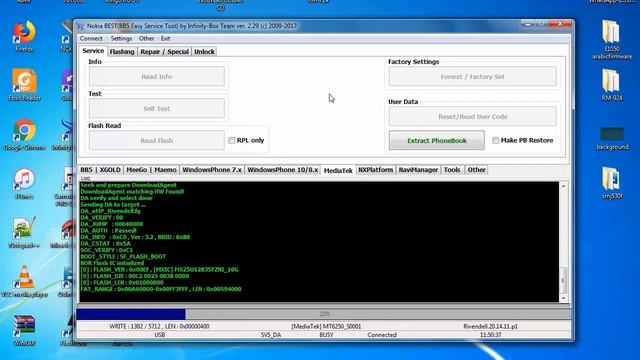This screenshot has width=640, height=360.
Task: Switch to the Flashing tab
Action: coord(122,52)
